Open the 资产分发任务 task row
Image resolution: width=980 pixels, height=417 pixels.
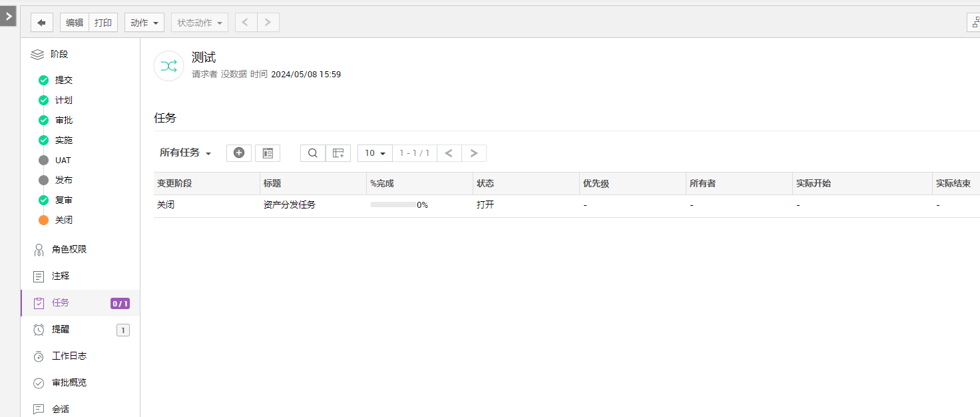click(290, 205)
